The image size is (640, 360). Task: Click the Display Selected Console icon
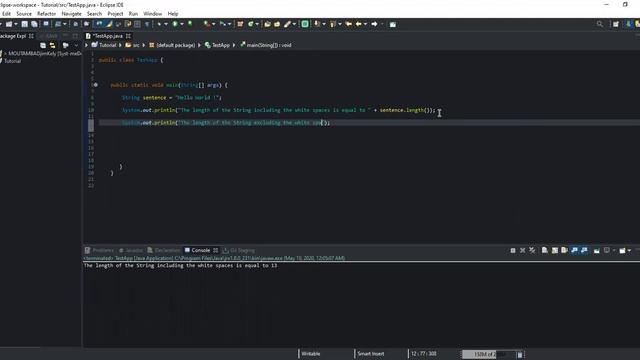[607, 250]
